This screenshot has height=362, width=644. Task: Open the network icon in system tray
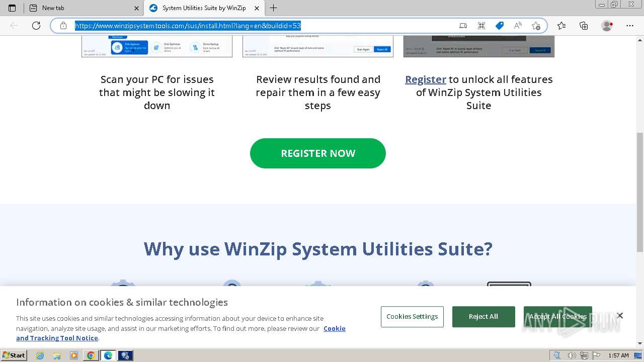pos(584,355)
